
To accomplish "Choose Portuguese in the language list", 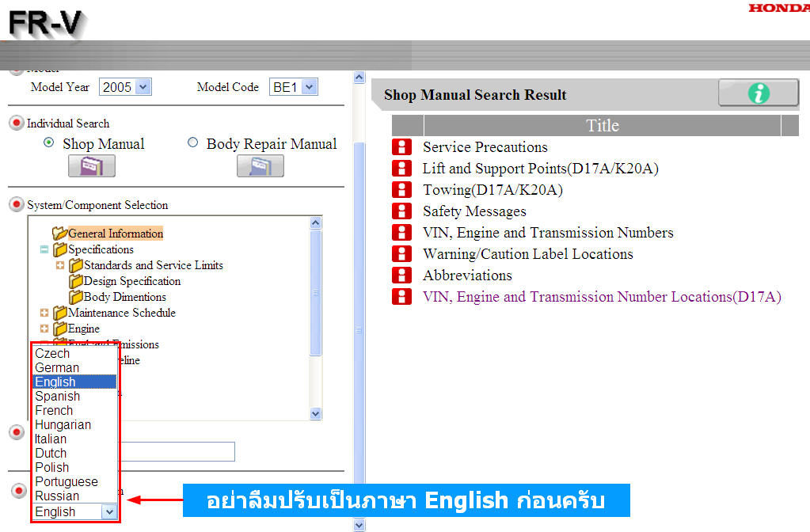I will (74, 481).
